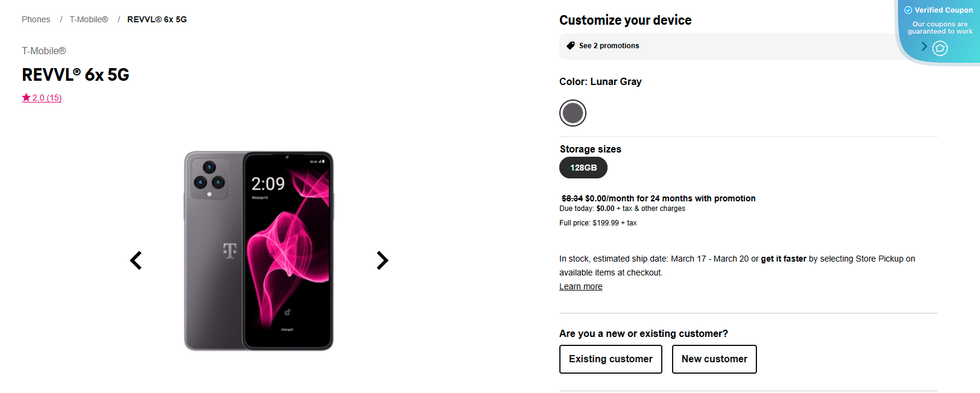Choose the Existing customer option
The height and width of the screenshot is (393, 980).
(611, 359)
